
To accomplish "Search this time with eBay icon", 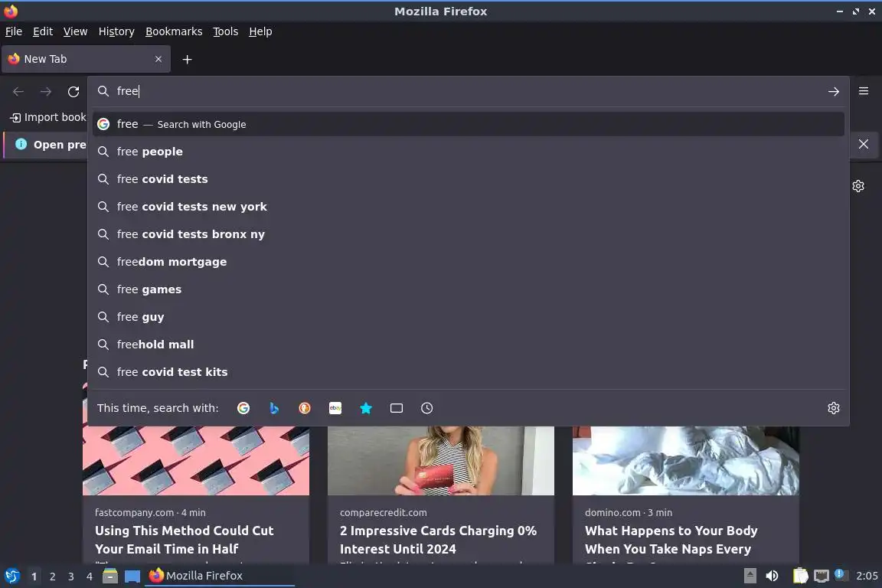I will (335, 408).
